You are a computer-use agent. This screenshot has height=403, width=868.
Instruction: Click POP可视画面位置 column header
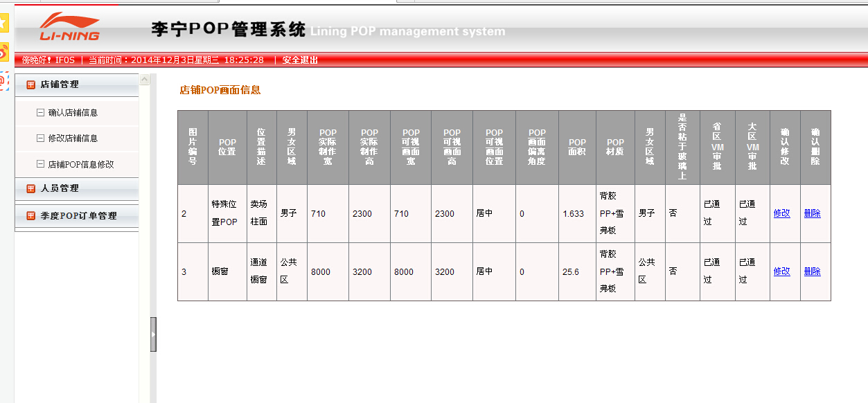pos(494,147)
